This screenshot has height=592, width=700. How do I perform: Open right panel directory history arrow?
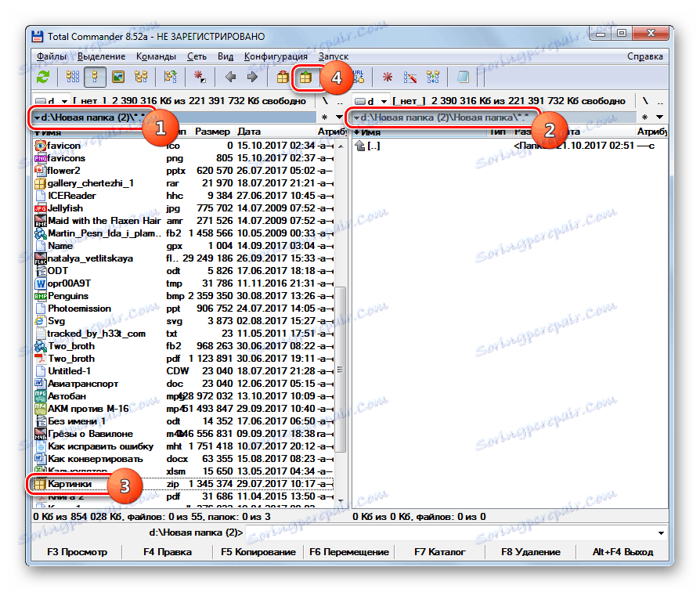(659, 117)
